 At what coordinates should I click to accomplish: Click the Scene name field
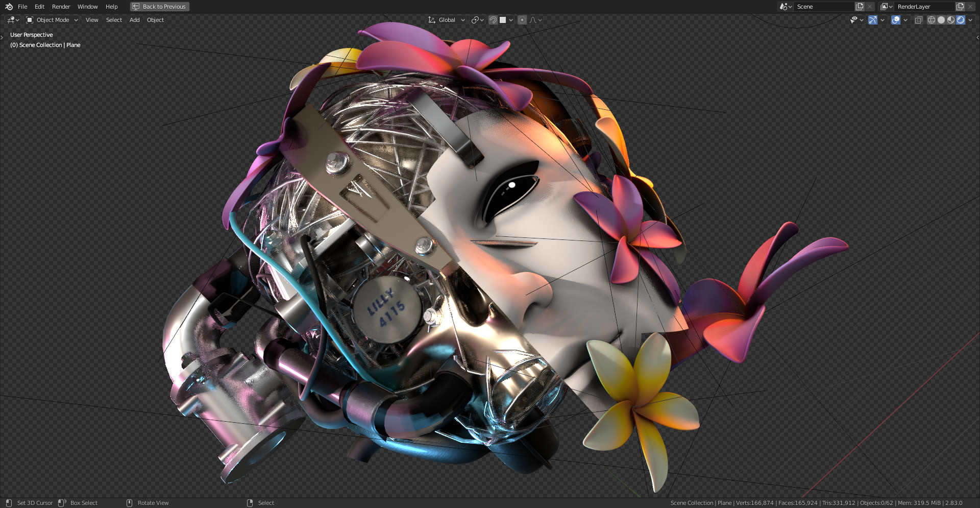tap(824, 7)
